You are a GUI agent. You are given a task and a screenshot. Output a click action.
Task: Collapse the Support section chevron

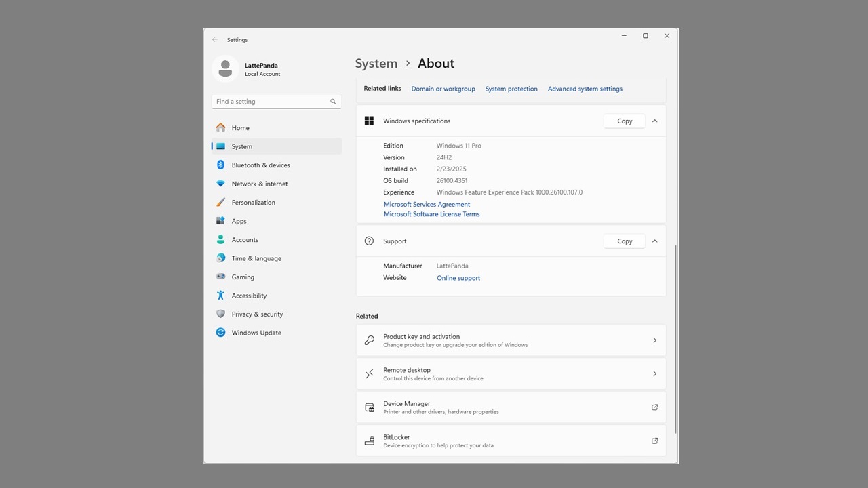coord(654,241)
